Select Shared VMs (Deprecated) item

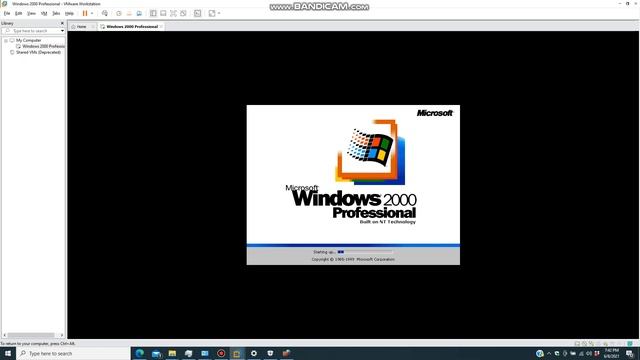pos(38,52)
